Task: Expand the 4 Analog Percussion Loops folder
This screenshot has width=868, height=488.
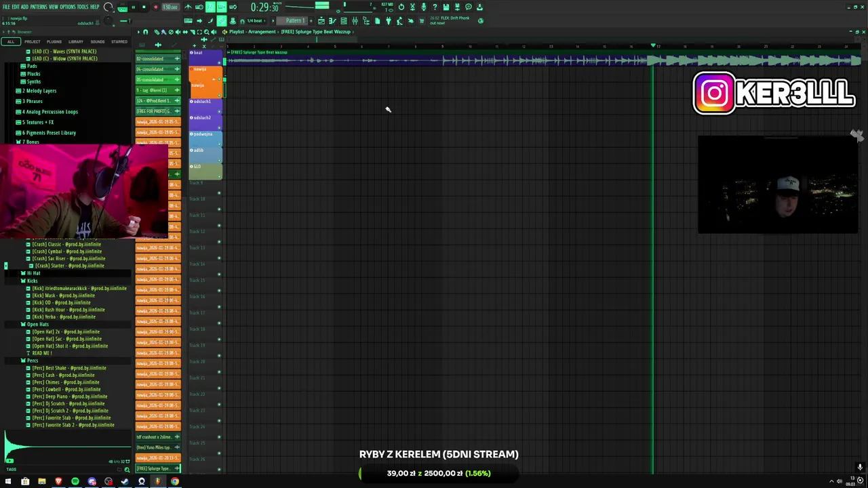Action: (47, 112)
